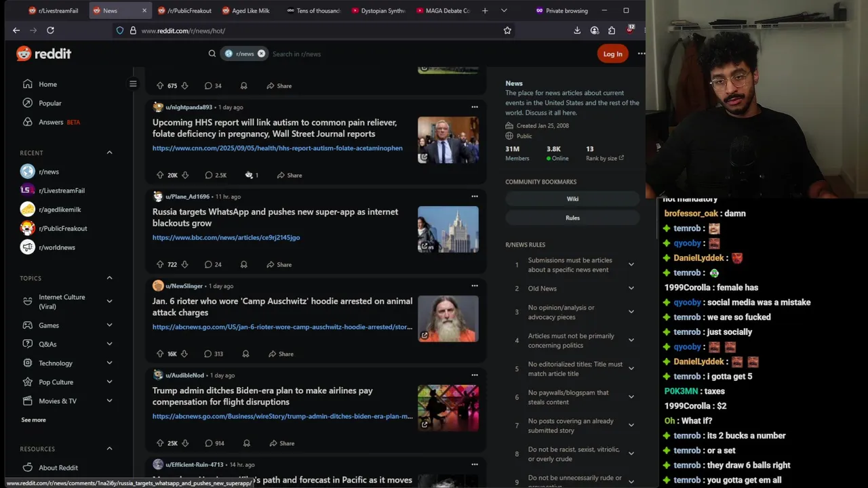Open r/agedlikemilk from recent list
868x488 pixels.
click(x=60, y=209)
